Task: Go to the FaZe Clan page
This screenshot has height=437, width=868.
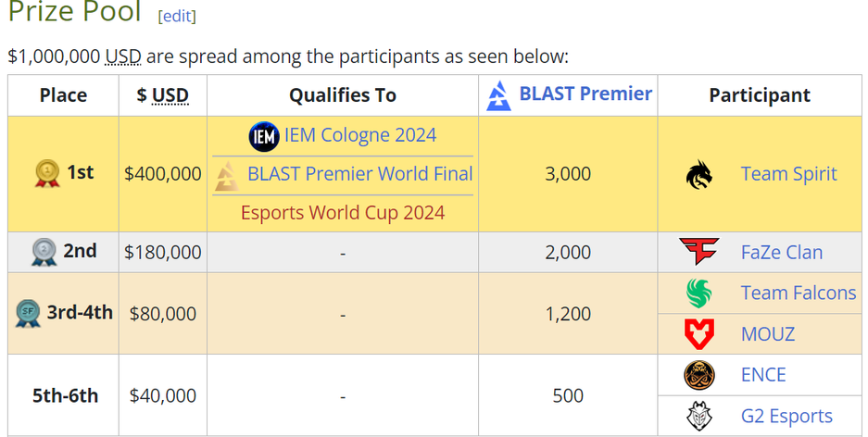Action: 781,252
